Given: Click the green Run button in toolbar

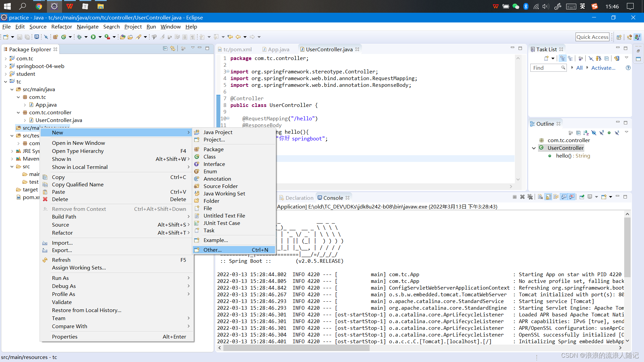Looking at the screenshot, I should [x=93, y=37].
